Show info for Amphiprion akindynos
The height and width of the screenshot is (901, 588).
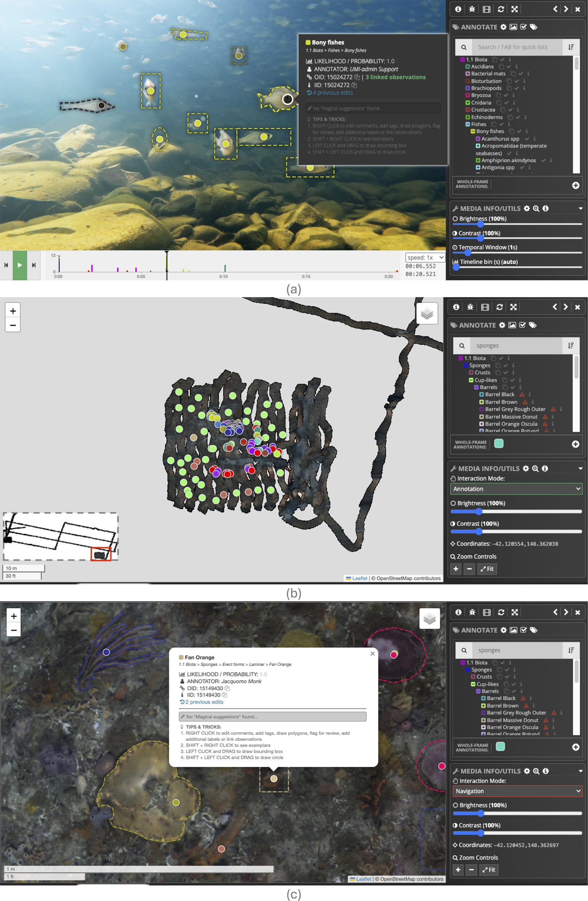click(x=551, y=160)
